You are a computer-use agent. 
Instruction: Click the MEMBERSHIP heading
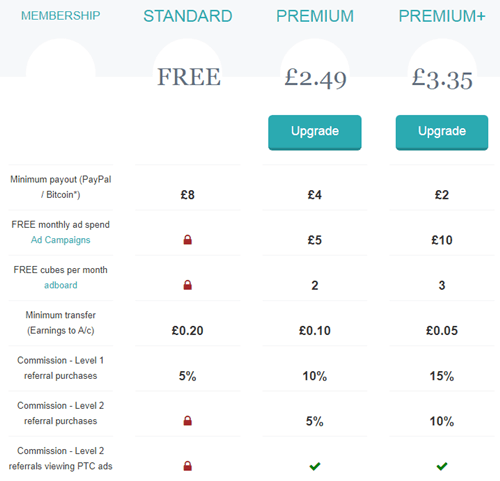tap(61, 15)
